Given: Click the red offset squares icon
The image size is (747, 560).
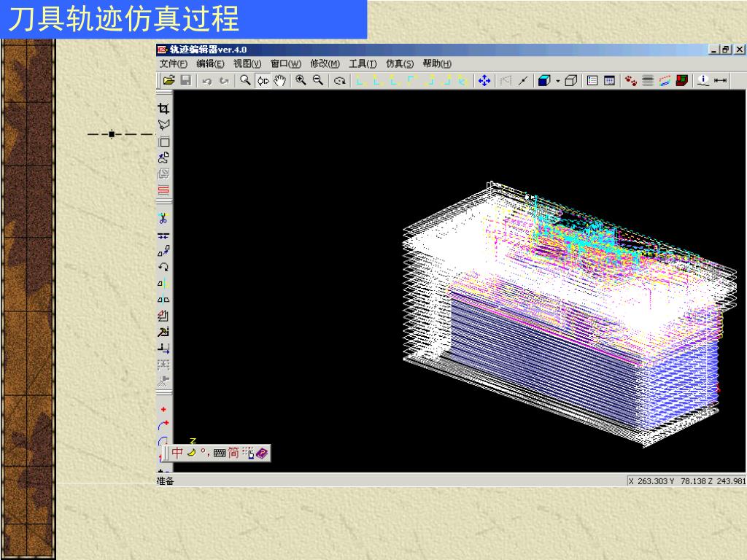Looking at the screenshot, I should click(163, 316).
